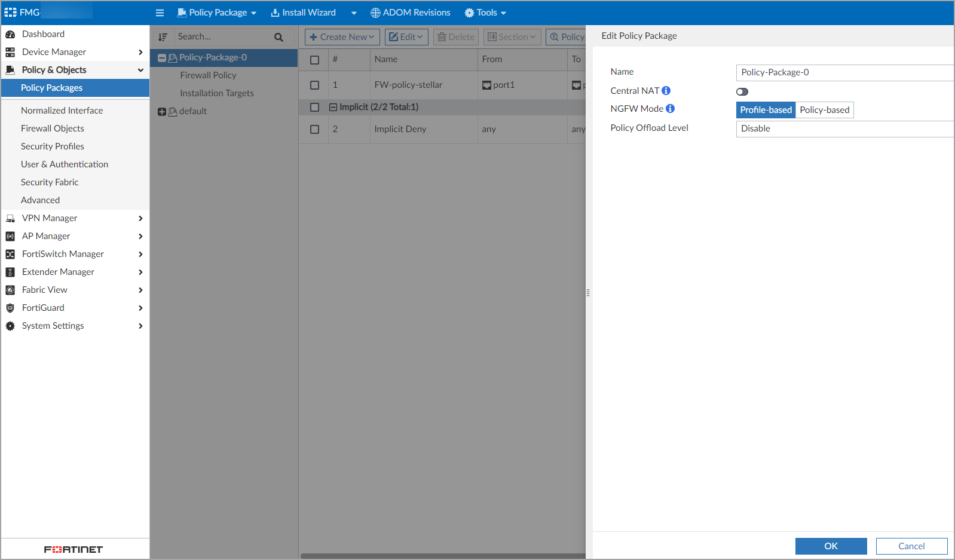
Task: Open Dashboard from the sidebar icon
Action: point(10,34)
